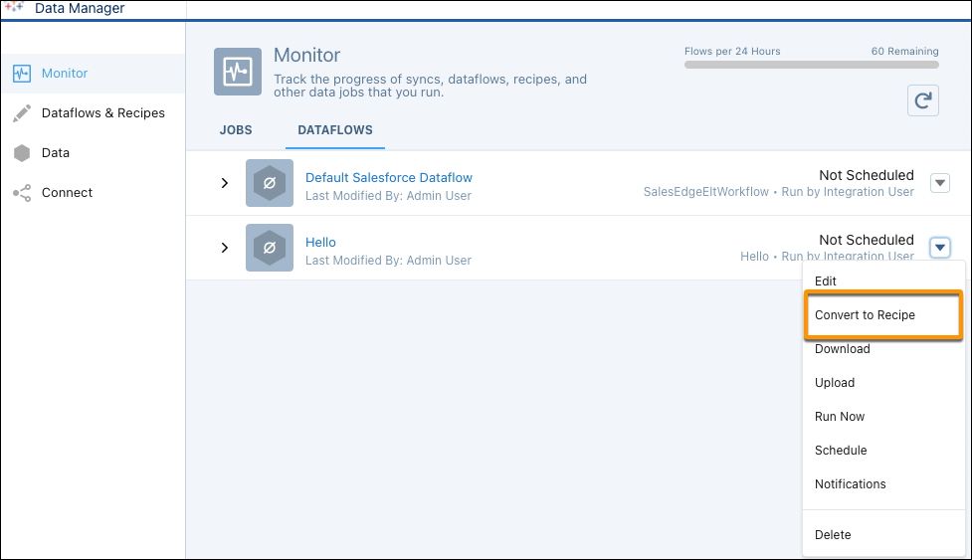The height and width of the screenshot is (560, 972).
Task: Open the Default Salesforce Dataflow actions dropdown
Action: (x=940, y=183)
